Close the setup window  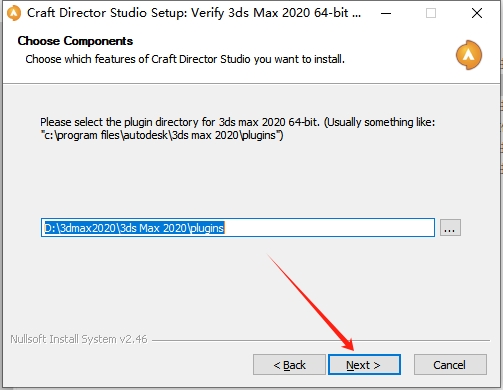477,13
